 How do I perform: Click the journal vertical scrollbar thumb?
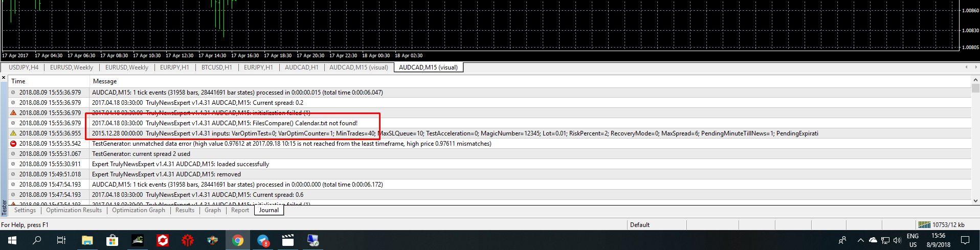[x=975, y=88]
